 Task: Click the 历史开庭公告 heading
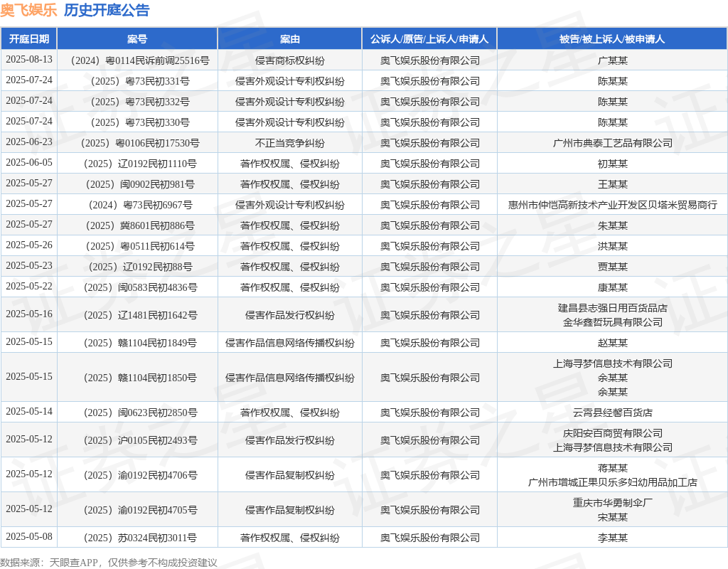[107, 10]
